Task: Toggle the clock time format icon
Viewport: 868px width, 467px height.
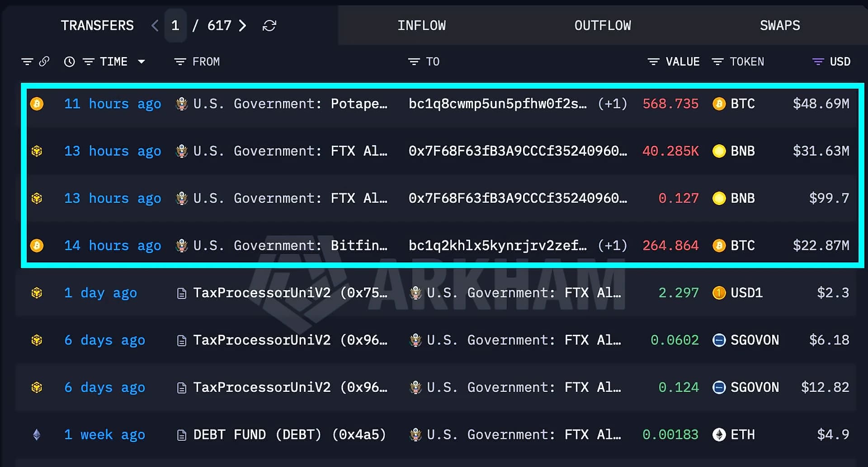Action: pos(69,62)
